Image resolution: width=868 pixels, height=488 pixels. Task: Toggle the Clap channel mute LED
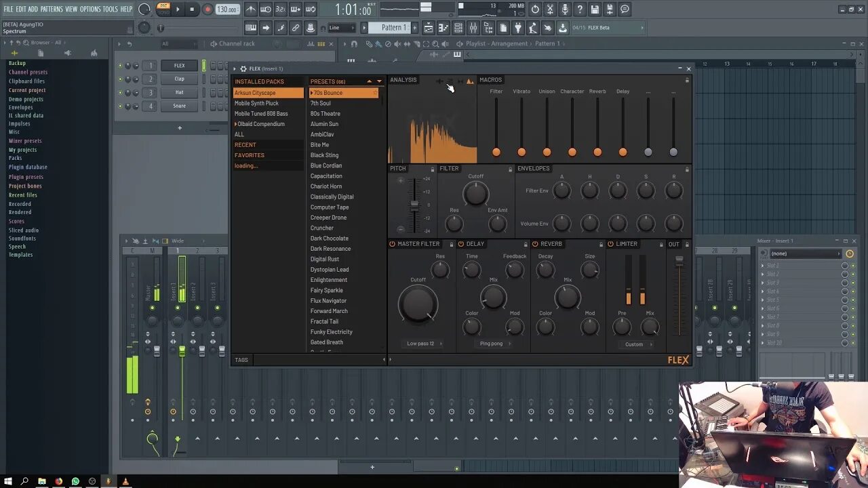[x=120, y=79]
